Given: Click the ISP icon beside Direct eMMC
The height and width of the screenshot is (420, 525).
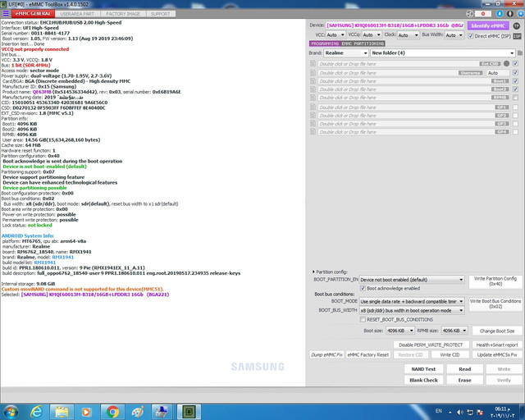Looking at the screenshot, I should pyautogui.click(x=517, y=36).
